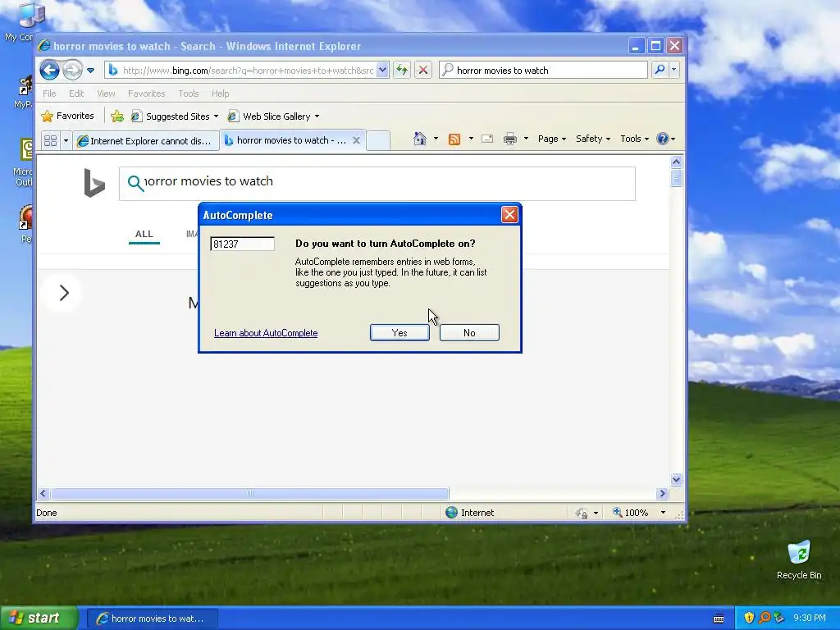
Task: Open the Favorites menu
Action: pyautogui.click(x=146, y=94)
